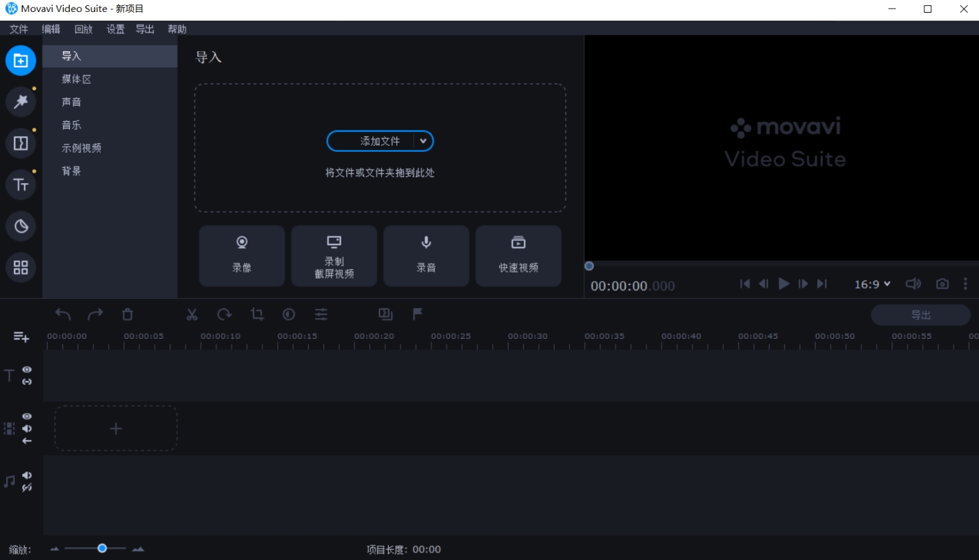Image resolution: width=979 pixels, height=560 pixels.
Task: Rotate the clip using rotate icon
Action: 224,314
